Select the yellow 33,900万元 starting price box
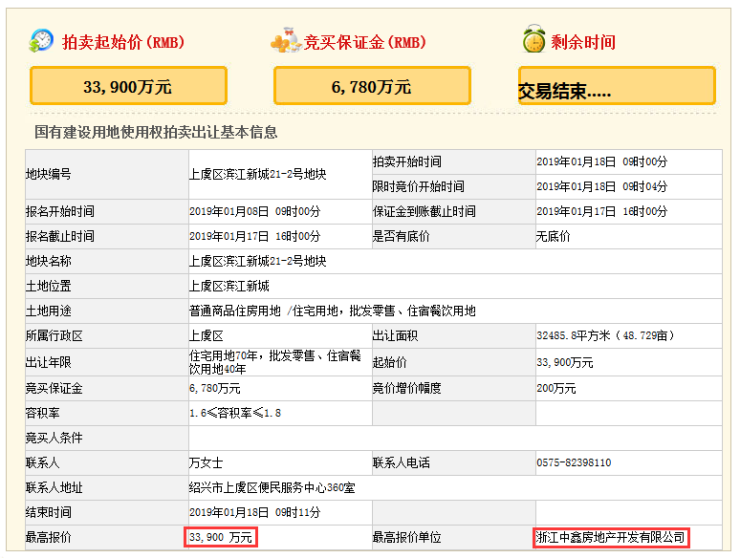Image resolution: width=740 pixels, height=558 pixels. point(128,87)
